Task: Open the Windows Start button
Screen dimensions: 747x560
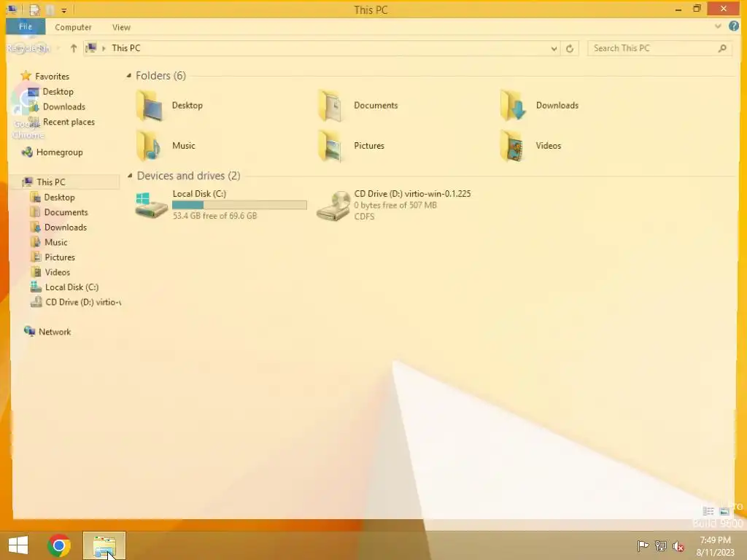Action: (18, 545)
